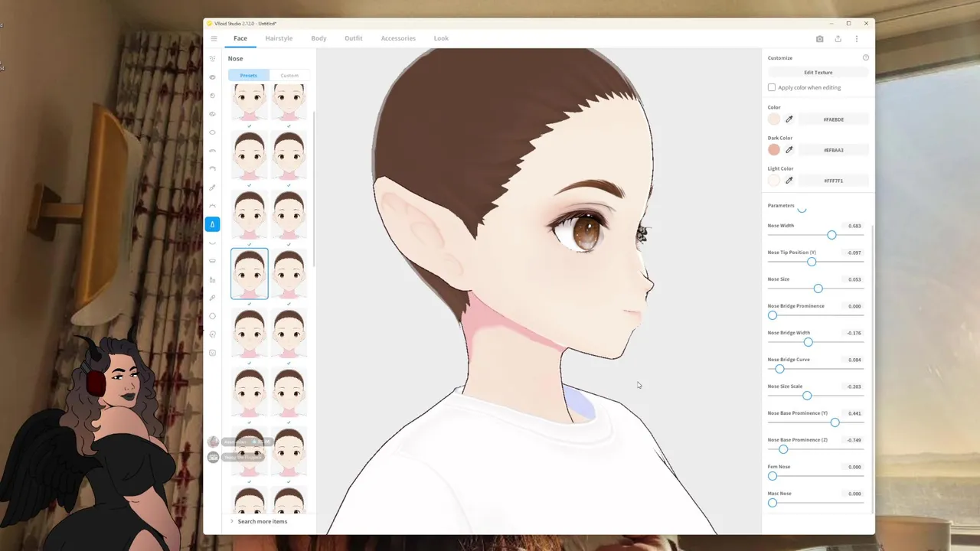Click the Nose Tip Position value -0.097
The height and width of the screenshot is (551, 980).
854,253
